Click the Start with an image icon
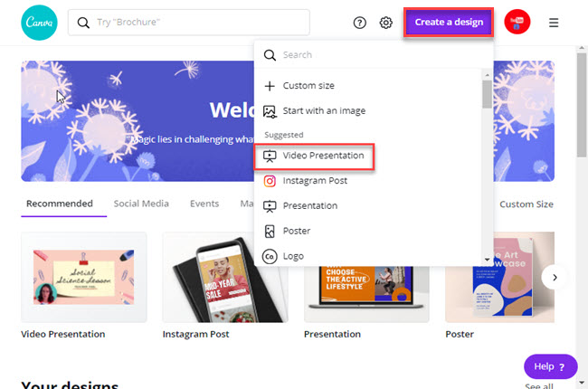The height and width of the screenshot is (389, 588). [270, 111]
